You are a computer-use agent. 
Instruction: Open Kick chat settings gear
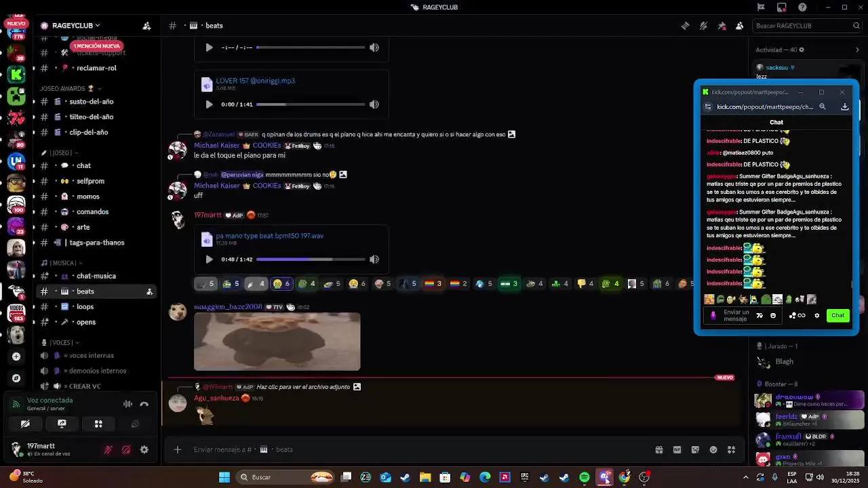[816, 315]
